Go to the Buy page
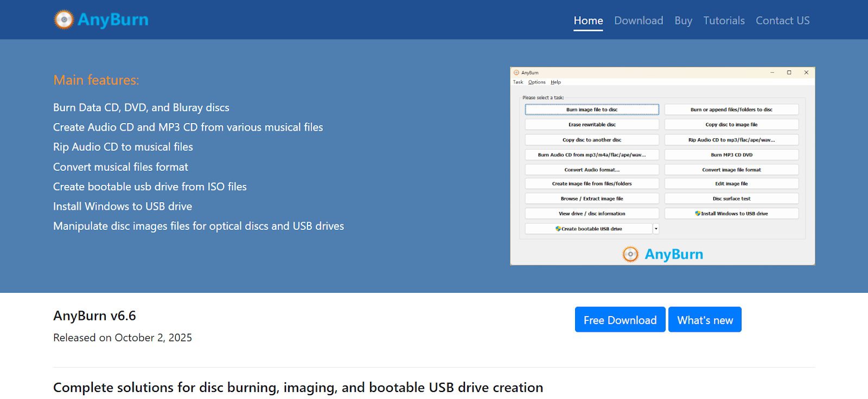This screenshot has height=399, width=868. point(683,21)
